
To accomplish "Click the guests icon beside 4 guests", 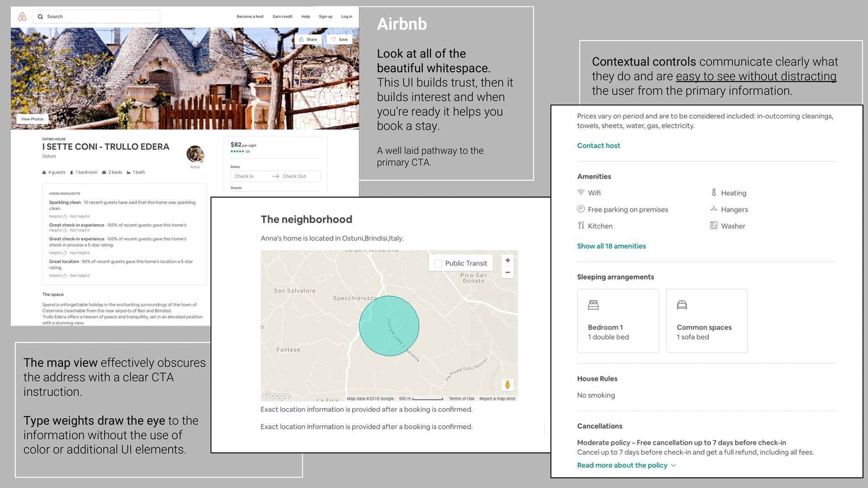I will (44, 173).
